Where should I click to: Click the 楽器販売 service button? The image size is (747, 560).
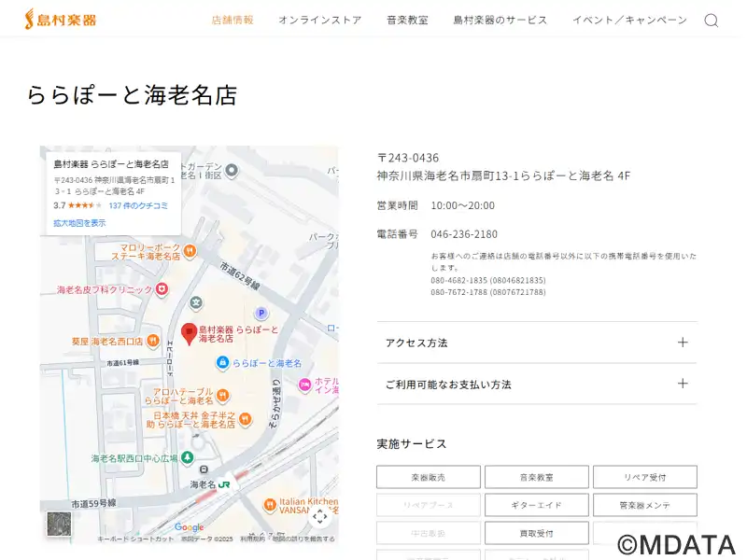tap(428, 477)
